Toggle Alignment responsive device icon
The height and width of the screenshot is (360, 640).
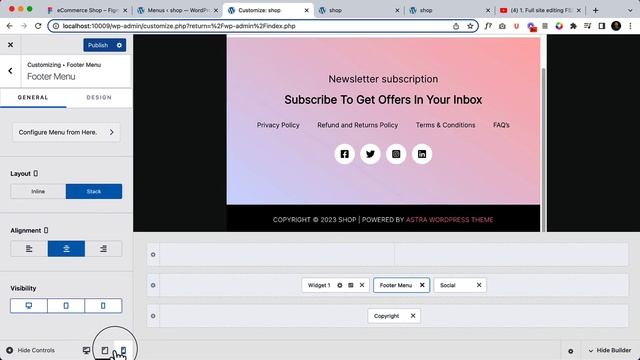(x=46, y=230)
